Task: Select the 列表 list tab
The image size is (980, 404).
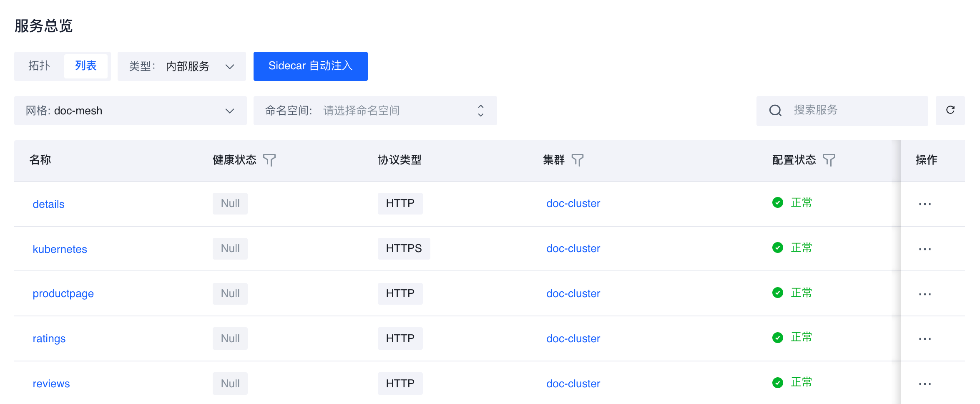Action: [86, 66]
